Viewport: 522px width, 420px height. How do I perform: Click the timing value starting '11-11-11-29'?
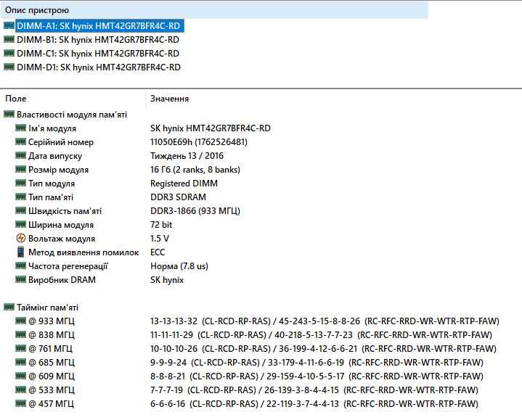tap(321, 335)
